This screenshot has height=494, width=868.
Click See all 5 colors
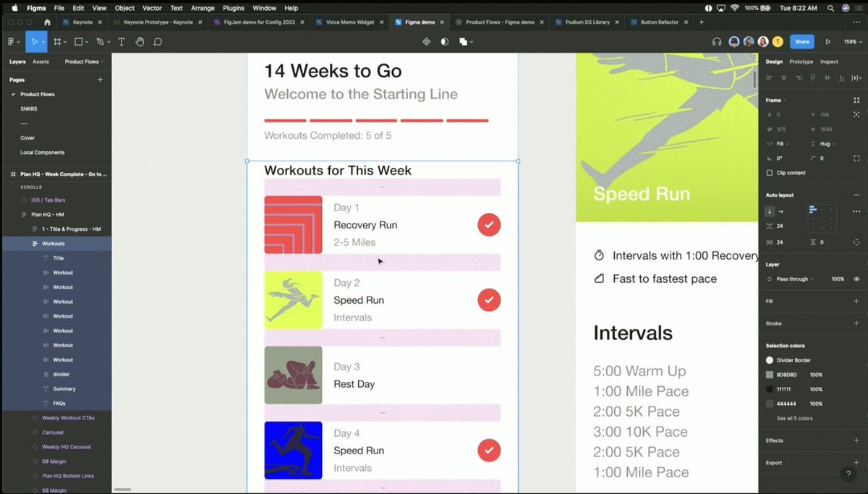794,418
